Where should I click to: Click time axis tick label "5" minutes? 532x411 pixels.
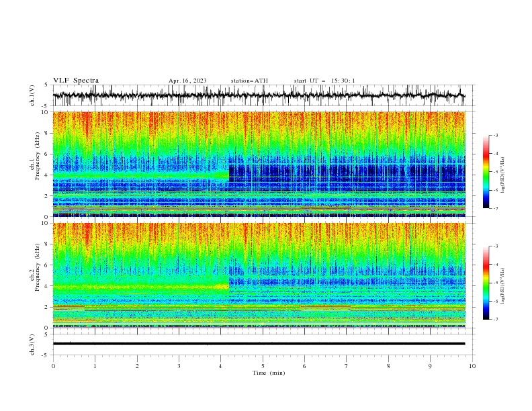click(x=263, y=366)
